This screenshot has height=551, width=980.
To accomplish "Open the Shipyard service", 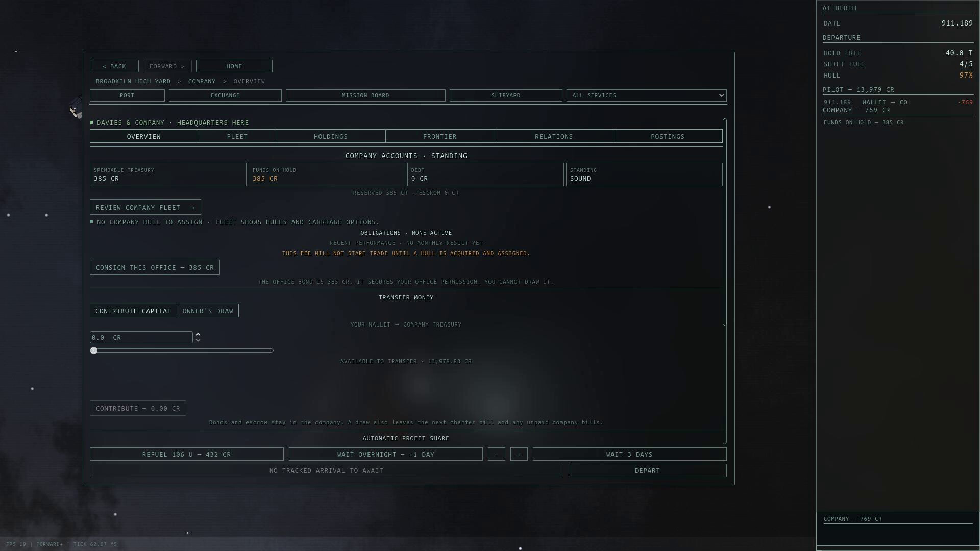I will pos(506,95).
